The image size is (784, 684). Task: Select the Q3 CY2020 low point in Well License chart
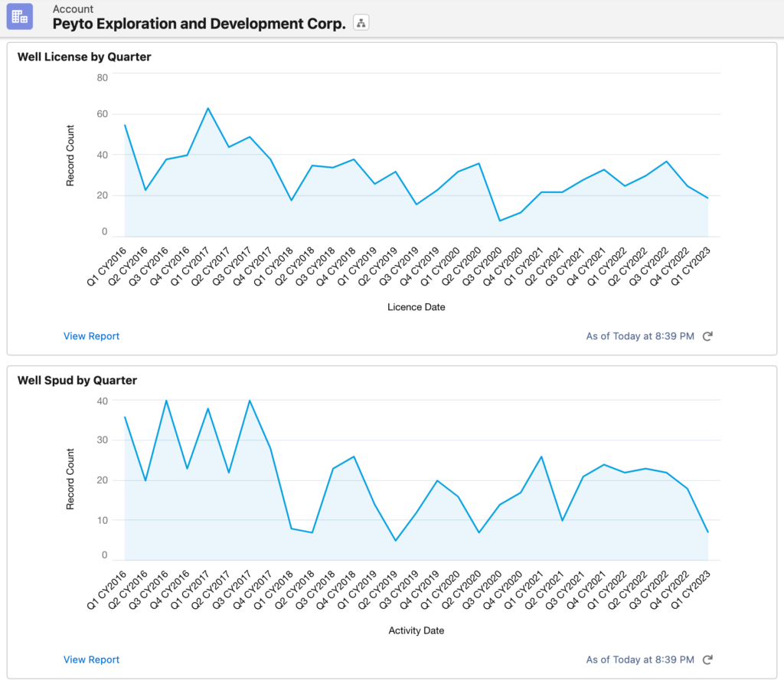coord(499,221)
